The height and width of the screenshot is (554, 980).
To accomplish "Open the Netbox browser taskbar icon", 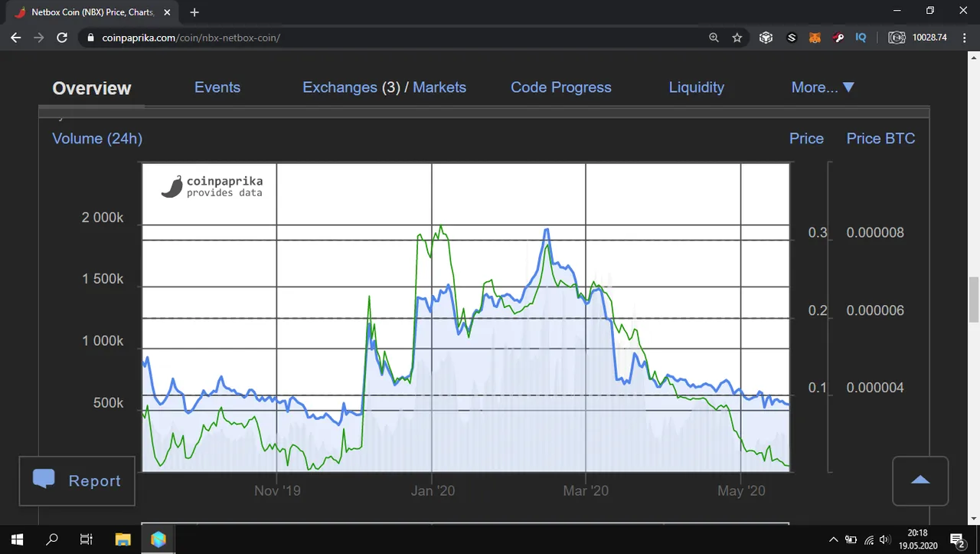I will click(158, 539).
